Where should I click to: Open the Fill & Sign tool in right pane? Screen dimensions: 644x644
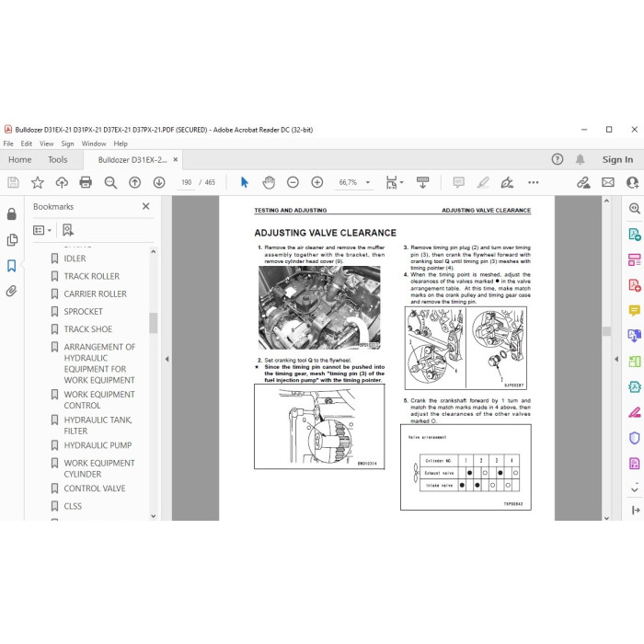click(x=634, y=412)
